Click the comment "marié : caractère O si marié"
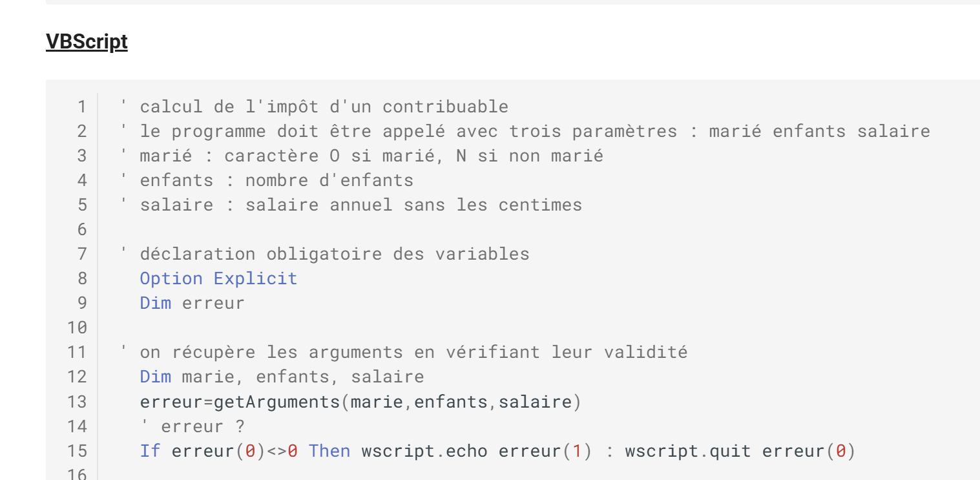This screenshot has height=480, width=980. click(371, 156)
